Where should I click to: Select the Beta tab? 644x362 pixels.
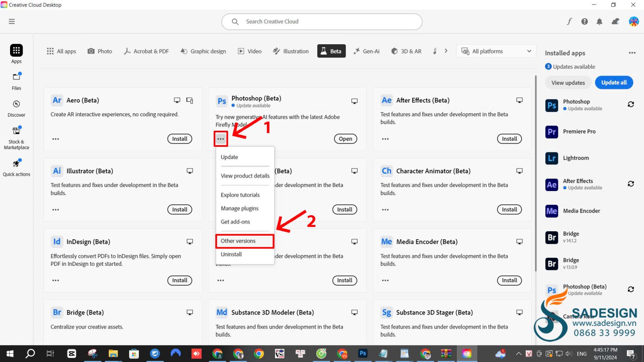coord(331,51)
